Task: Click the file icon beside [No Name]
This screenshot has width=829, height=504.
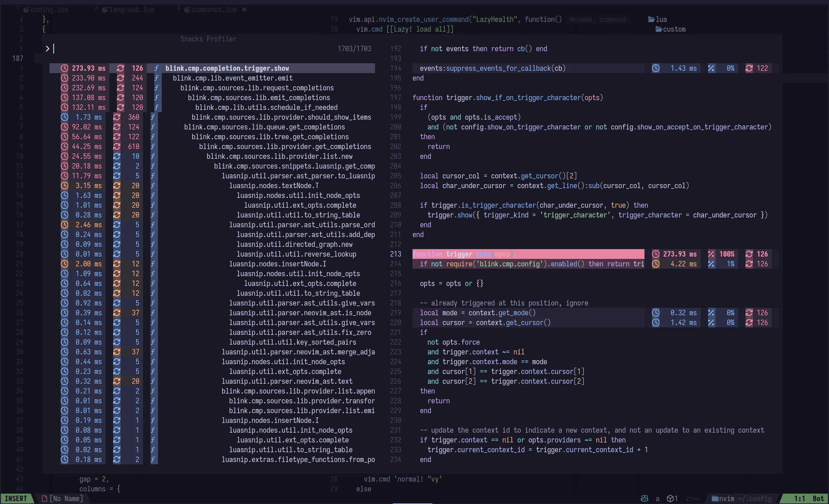Action: point(44,499)
